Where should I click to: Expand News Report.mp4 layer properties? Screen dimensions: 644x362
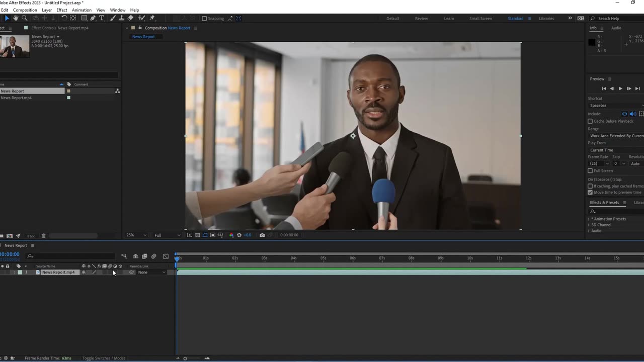click(x=14, y=273)
